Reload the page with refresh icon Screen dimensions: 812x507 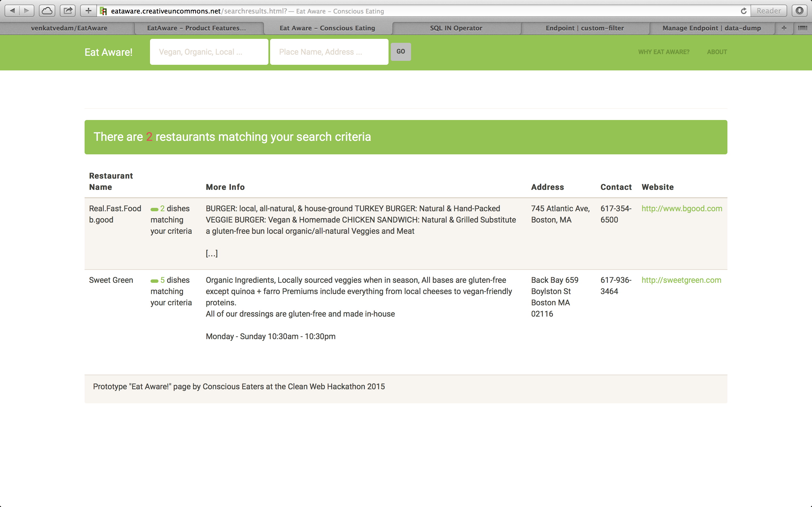[x=743, y=11]
